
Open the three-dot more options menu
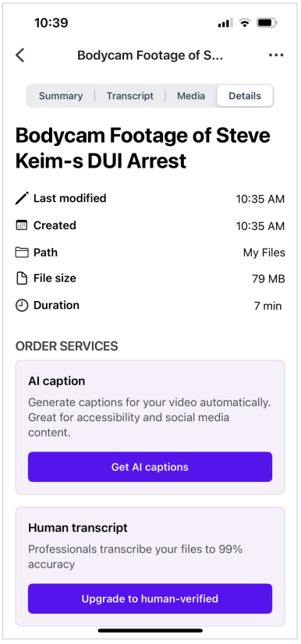(276, 55)
